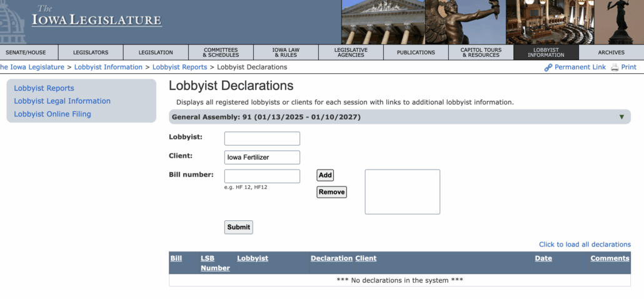Sort table by Date column header
Image resolution: width=644 pixels, height=299 pixels.
[543, 258]
